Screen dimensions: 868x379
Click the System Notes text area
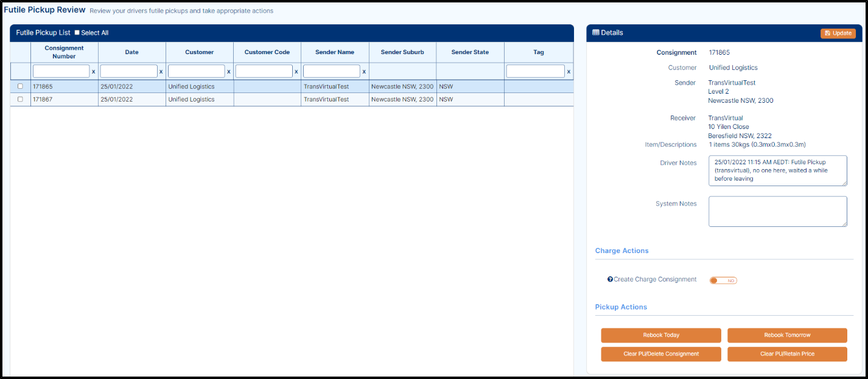pos(777,211)
